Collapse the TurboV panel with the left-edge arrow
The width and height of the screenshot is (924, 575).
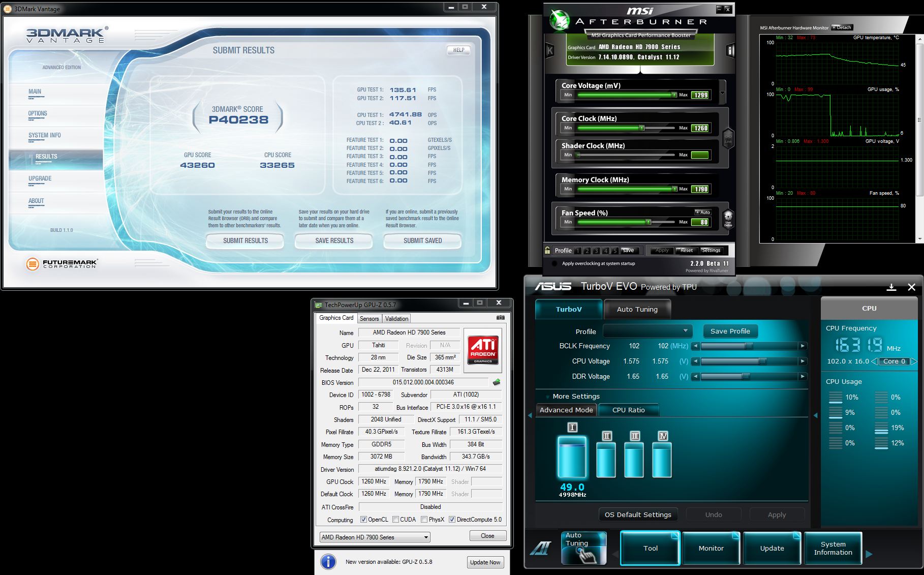[530, 416]
